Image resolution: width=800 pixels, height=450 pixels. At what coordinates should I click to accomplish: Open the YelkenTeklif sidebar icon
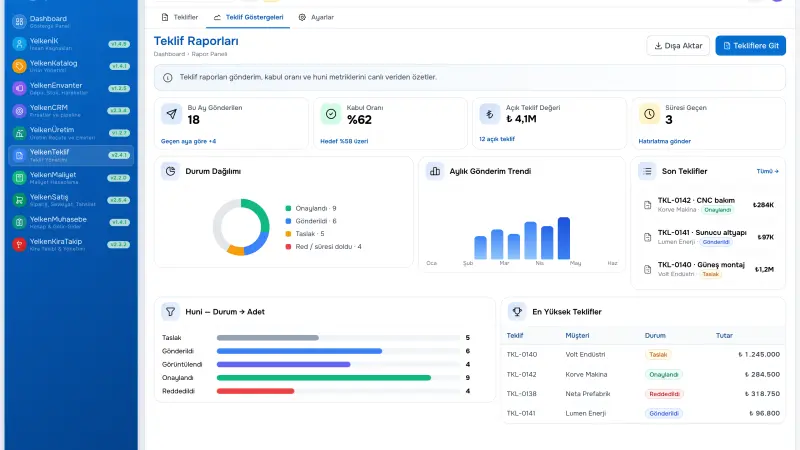tap(19, 155)
